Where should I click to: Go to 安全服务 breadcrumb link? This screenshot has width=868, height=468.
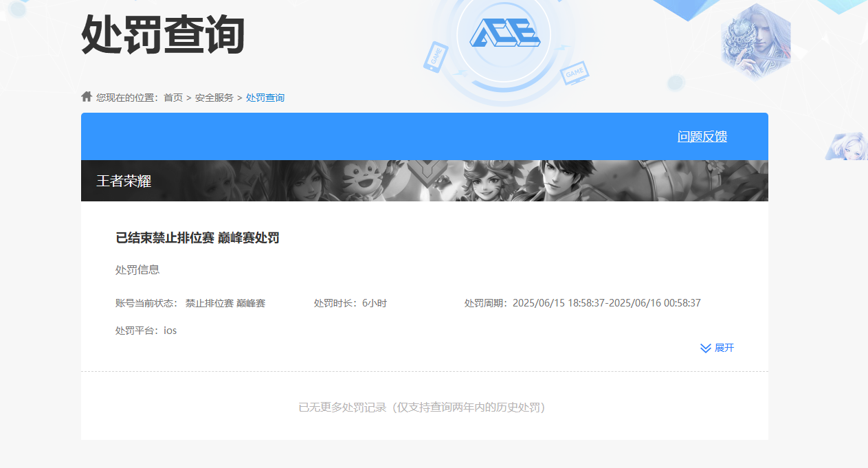click(x=214, y=98)
